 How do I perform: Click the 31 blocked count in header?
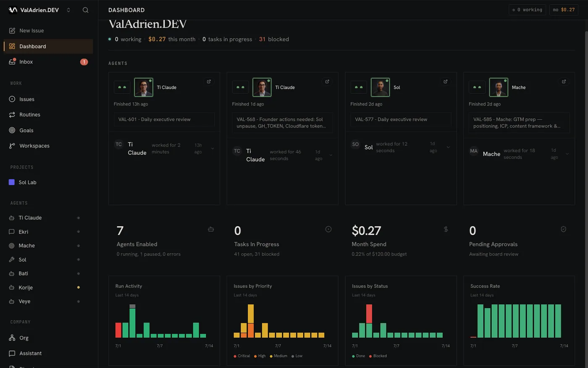click(262, 39)
